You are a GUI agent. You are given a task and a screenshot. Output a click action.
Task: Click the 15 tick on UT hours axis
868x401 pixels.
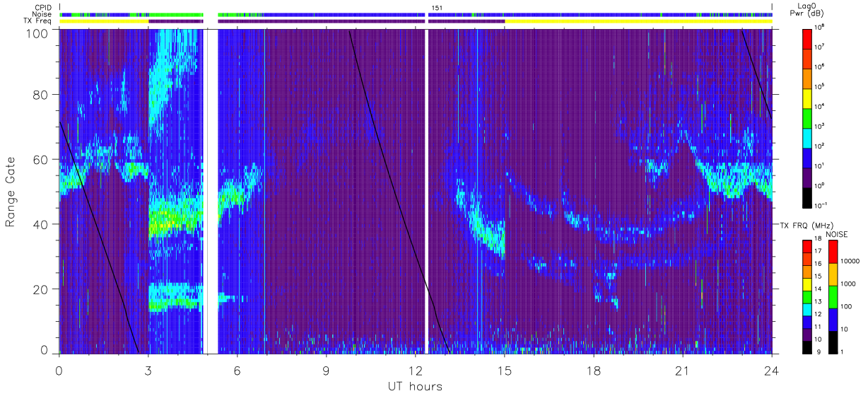(505, 370)
